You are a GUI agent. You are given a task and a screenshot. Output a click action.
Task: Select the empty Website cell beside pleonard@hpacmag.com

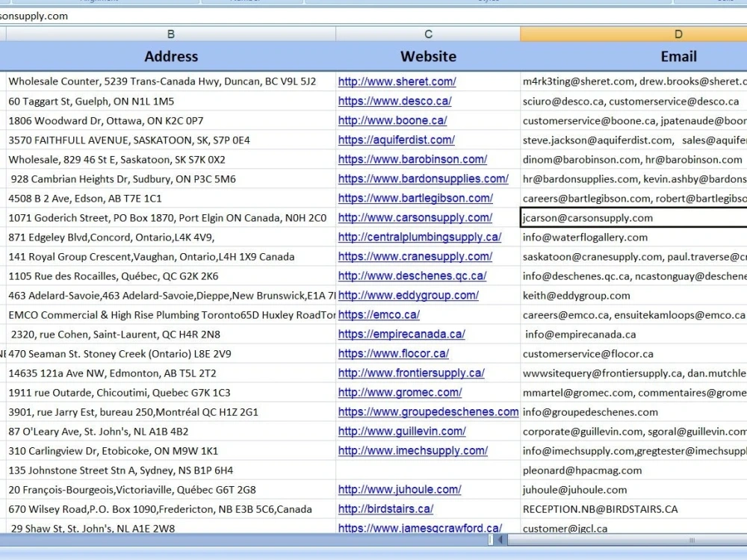(x=428, y=470)
